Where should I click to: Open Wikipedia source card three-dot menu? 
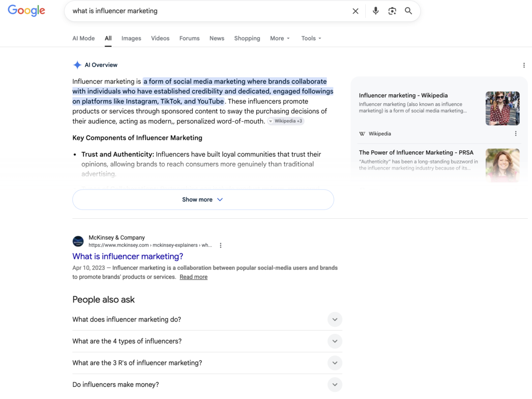pos(516,134)
